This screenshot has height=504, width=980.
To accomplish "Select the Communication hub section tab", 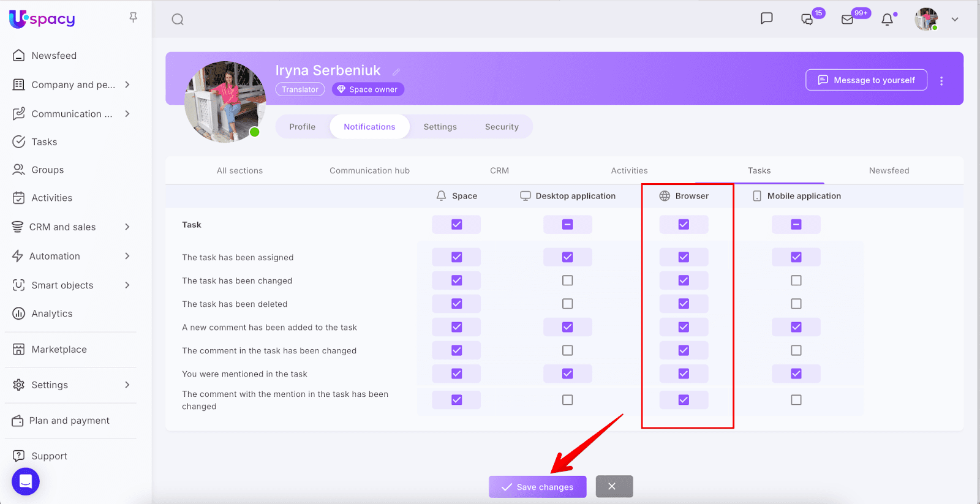I will [x=369, y=171].
